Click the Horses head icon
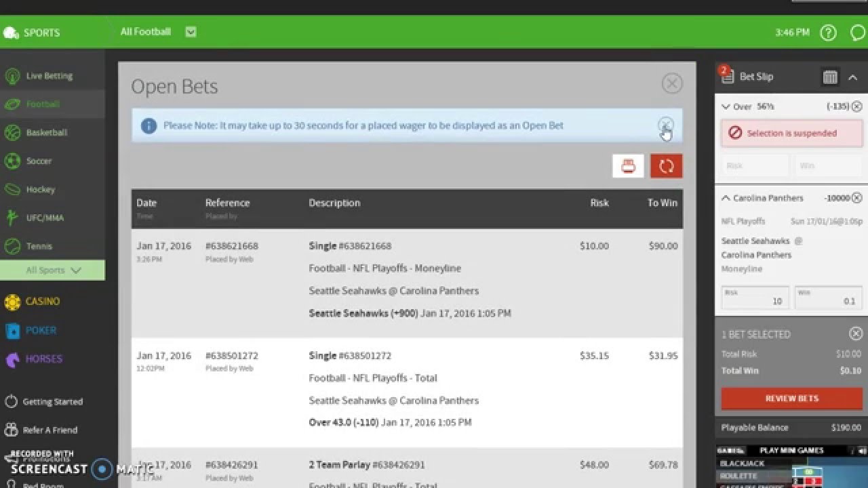The width and height of the screenshot is (868, 488). click(x=12, y=359)
